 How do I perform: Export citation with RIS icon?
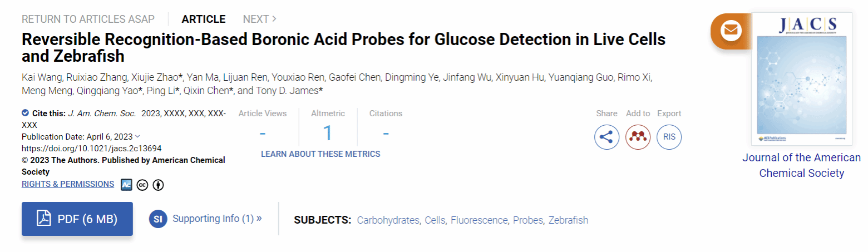[669, 137]
